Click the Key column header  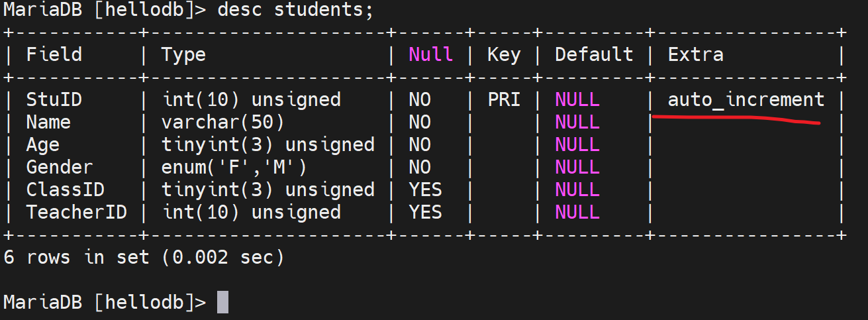click(503, 54)
